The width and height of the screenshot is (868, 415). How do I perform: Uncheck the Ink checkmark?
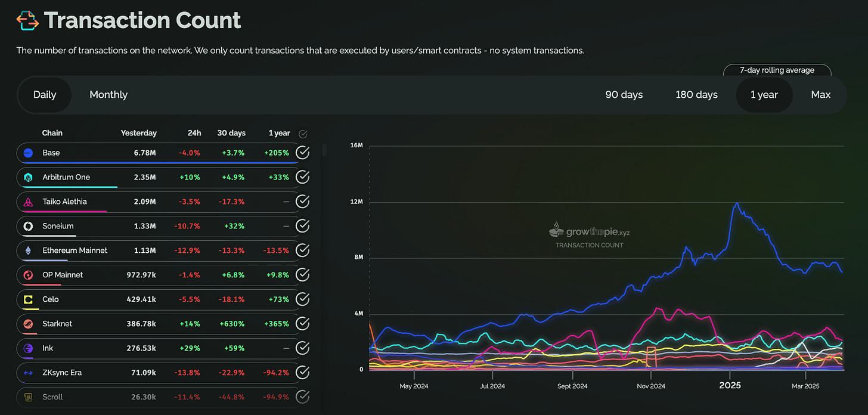303,348
